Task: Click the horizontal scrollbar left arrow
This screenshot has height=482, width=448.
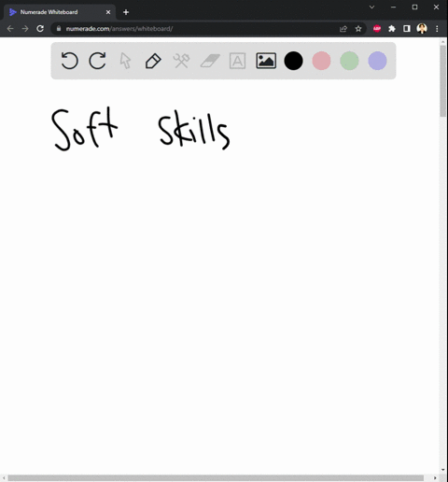Action: [4, 478]
